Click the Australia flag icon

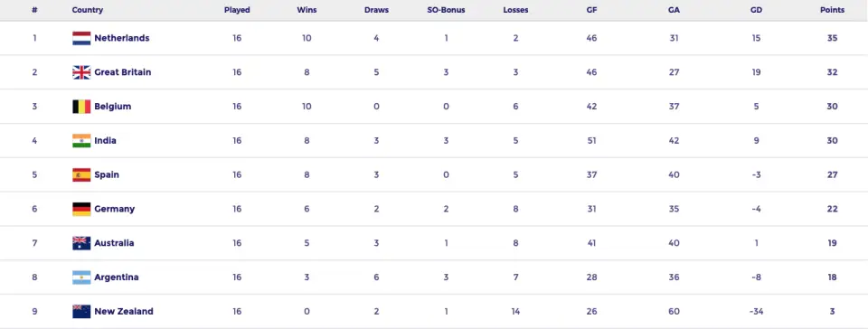[x=81, y=243]
